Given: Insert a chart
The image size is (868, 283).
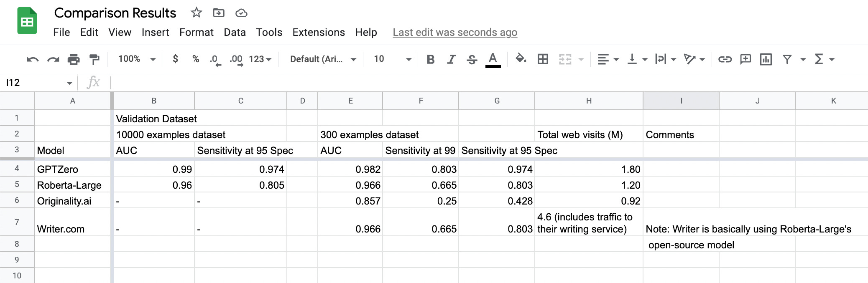Looking at the screenshot, I should click(766, 59).
